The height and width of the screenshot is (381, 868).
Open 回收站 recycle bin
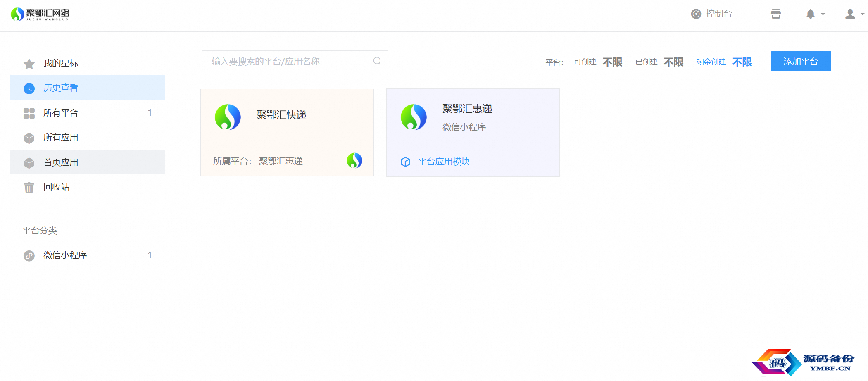pyautogui.click(x=87, y=187)
